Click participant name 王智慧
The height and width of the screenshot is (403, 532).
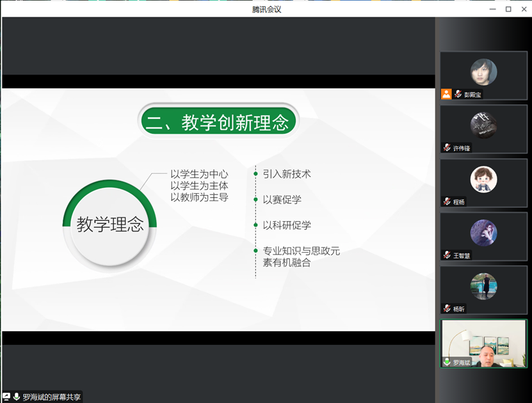(462, 256)
